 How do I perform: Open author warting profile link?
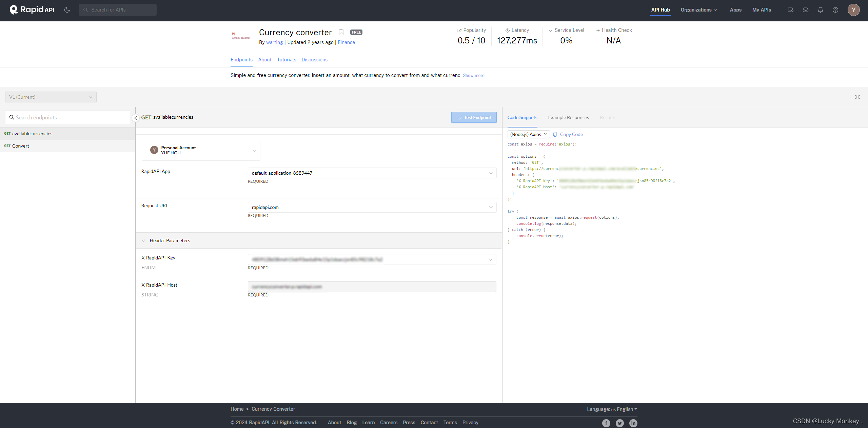pyautogui.click(x=274, y=42)
